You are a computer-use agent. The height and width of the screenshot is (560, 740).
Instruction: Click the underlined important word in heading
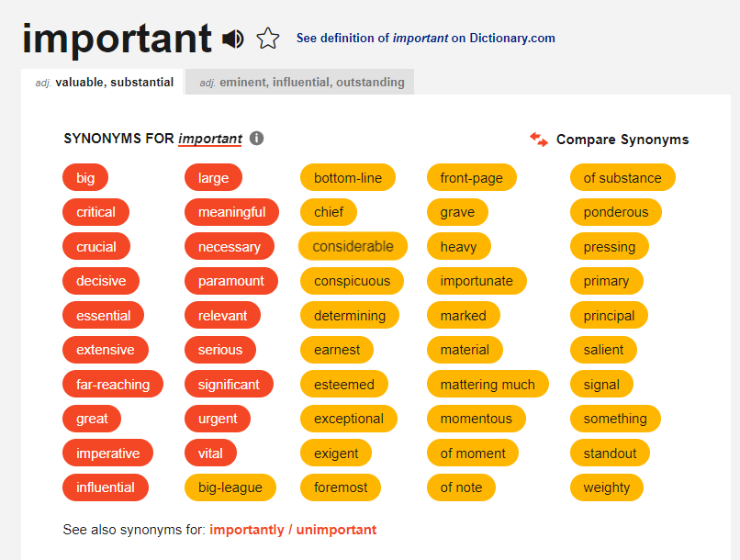[x=210, y=139]
